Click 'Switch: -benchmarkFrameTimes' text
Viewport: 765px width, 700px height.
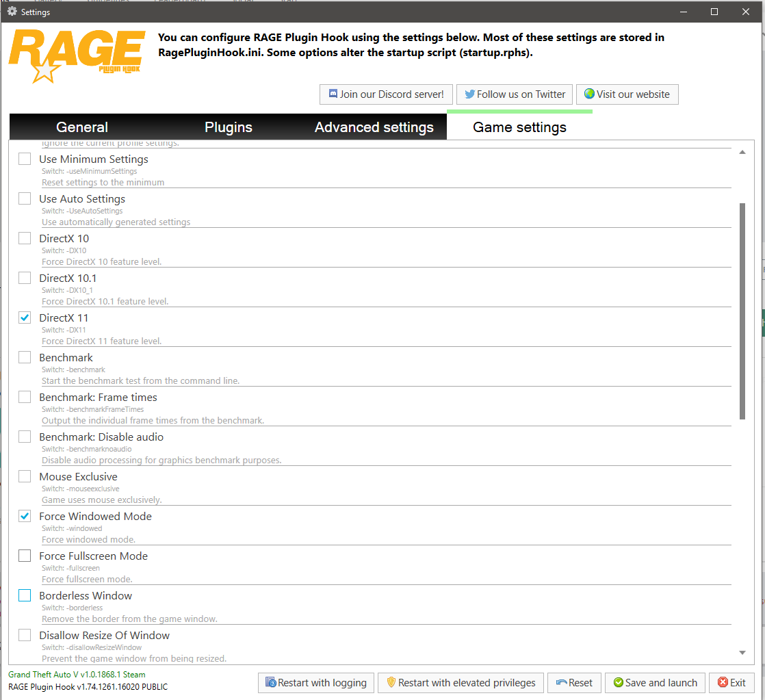92,409
